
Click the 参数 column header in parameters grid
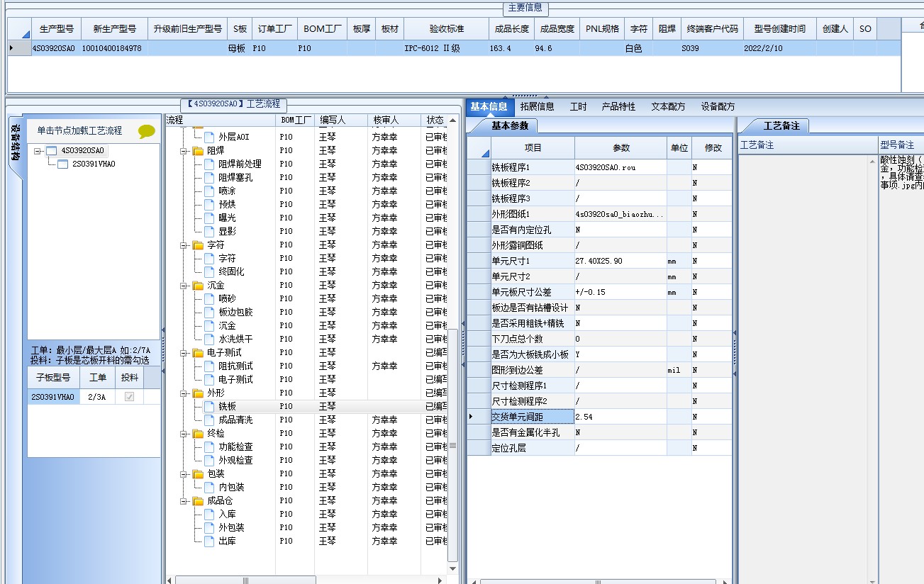tap(620, 147)
